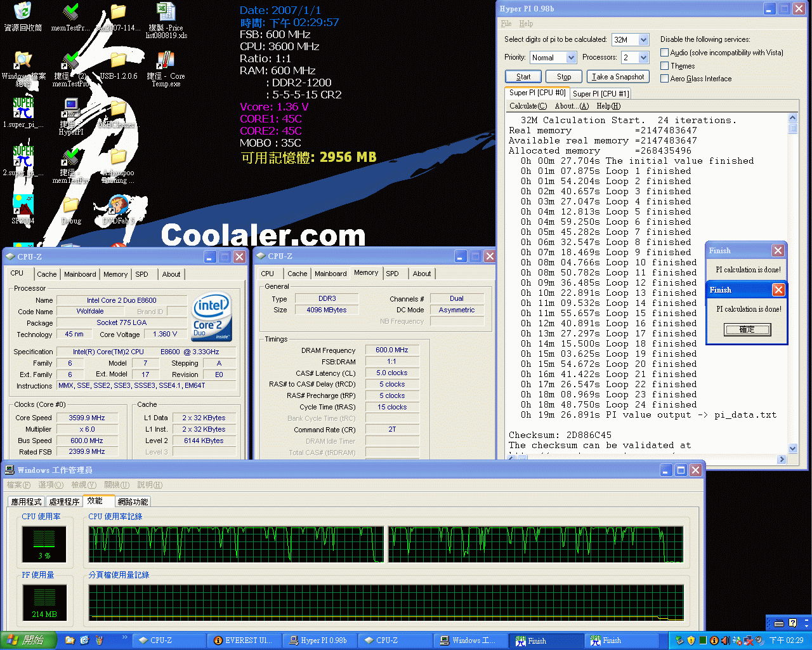The width and height of the screenshot is (812, 650).
Task: Open 選項(O) menu in Task Manager
Action: coord(51,485)
